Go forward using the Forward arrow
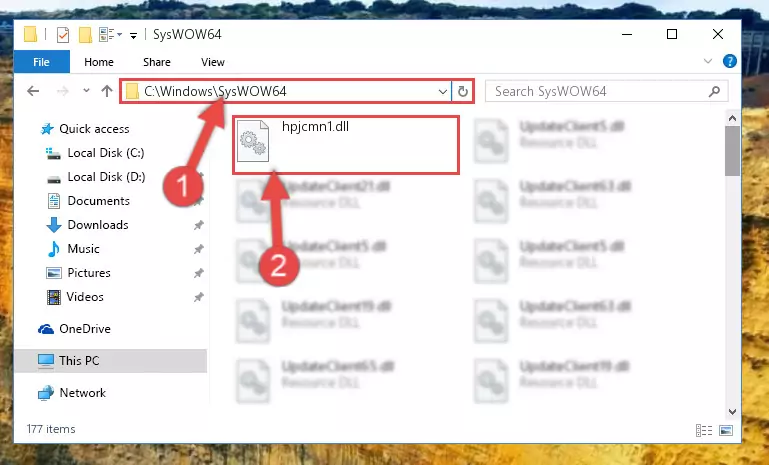The height and width of the screenshot is (465, 769). (x=62, y=91)
